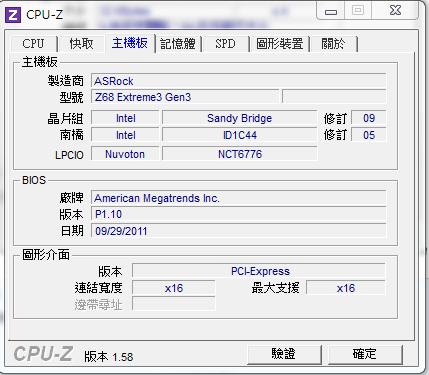The width and height of the screenshot is (429, 375).
Task: Click the 晶片組 label
Action: pyautogui.click(x=66, y=118)
